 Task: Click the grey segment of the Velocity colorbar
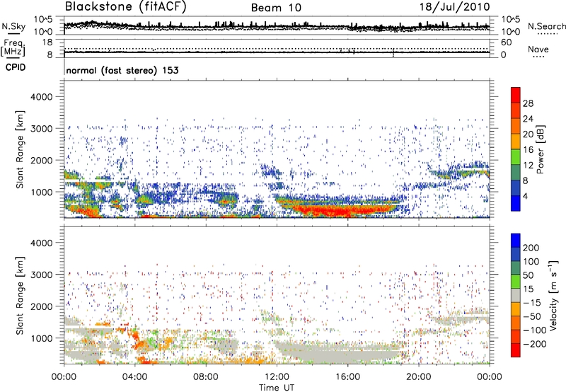[516, 295]
